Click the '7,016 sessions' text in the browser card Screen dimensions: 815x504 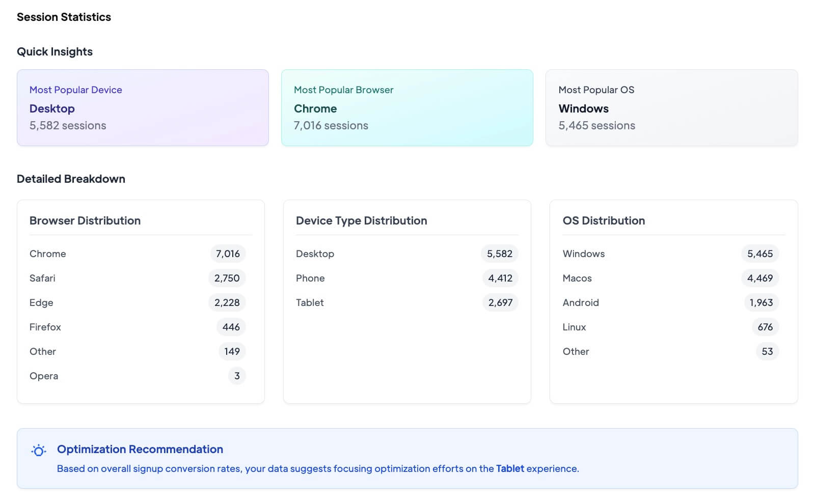point(331,125)
